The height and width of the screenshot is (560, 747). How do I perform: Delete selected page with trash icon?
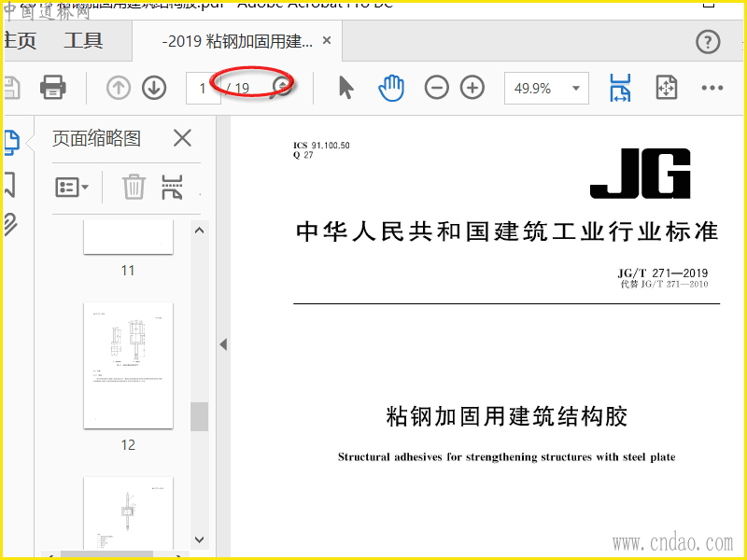[x=134, y=187]
